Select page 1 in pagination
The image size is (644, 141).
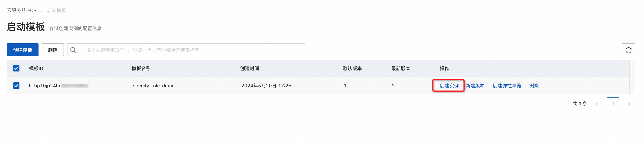613,104
